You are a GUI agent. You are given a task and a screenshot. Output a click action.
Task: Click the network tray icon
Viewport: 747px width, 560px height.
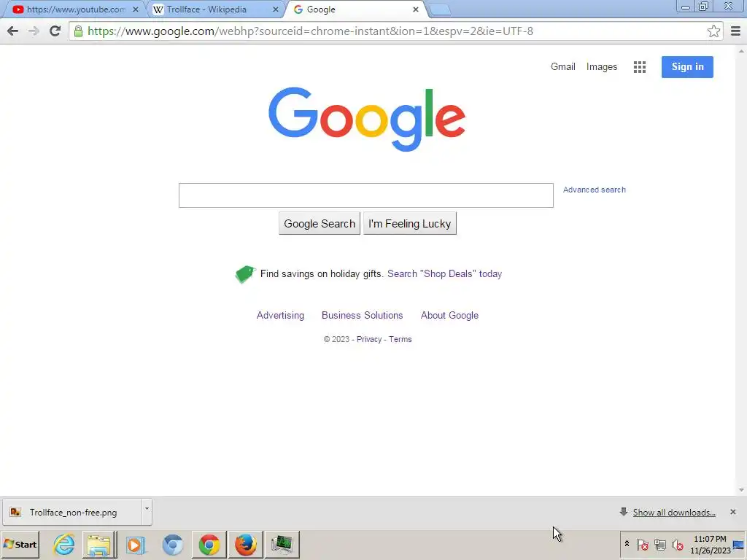coord(659,544)
